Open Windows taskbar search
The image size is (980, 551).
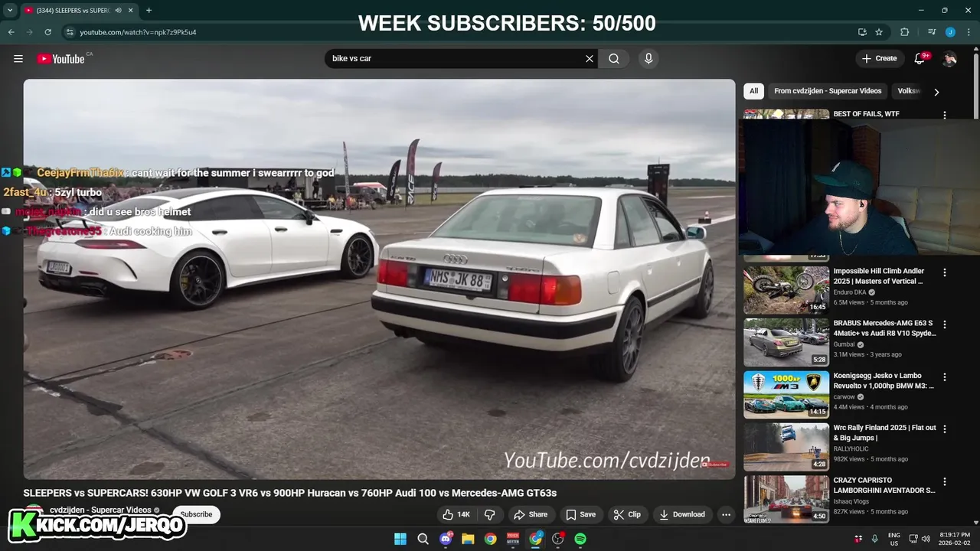pyautogui.click(x=423, y=539)
